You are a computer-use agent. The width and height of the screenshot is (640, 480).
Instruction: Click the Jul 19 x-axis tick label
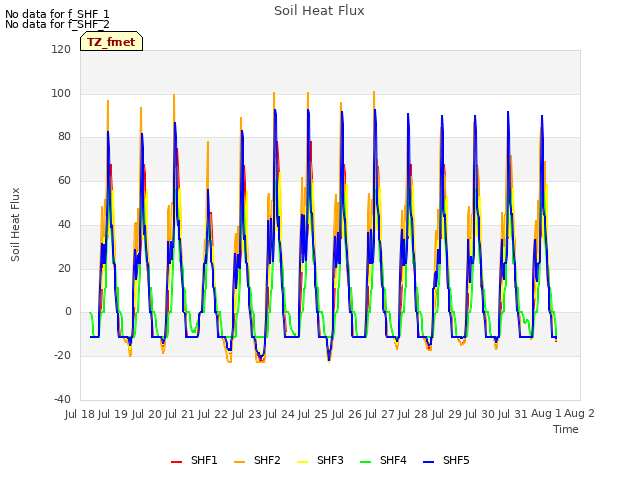113,414
